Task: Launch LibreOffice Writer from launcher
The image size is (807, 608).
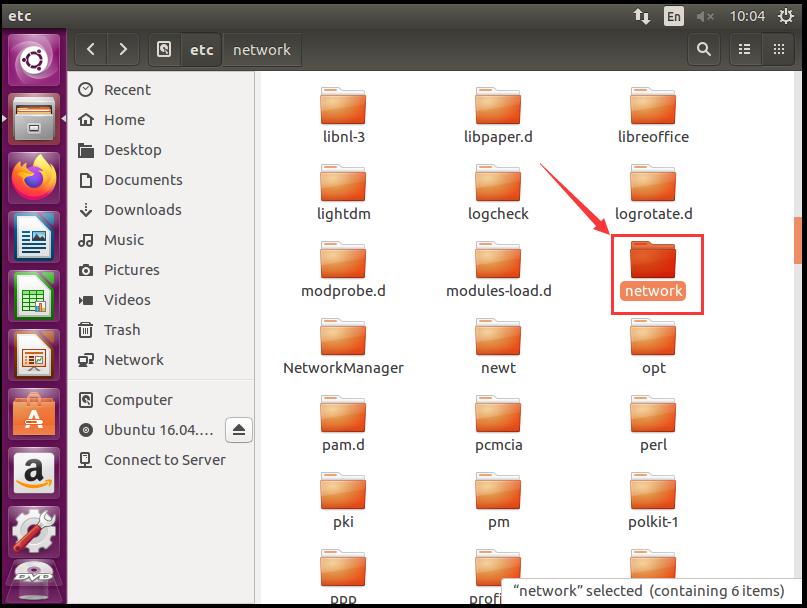Action: [x=34, y=237]
